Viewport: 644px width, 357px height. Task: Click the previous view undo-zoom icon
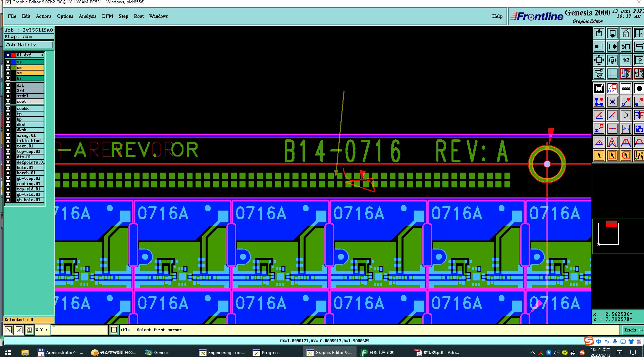(x=626, y=47)
